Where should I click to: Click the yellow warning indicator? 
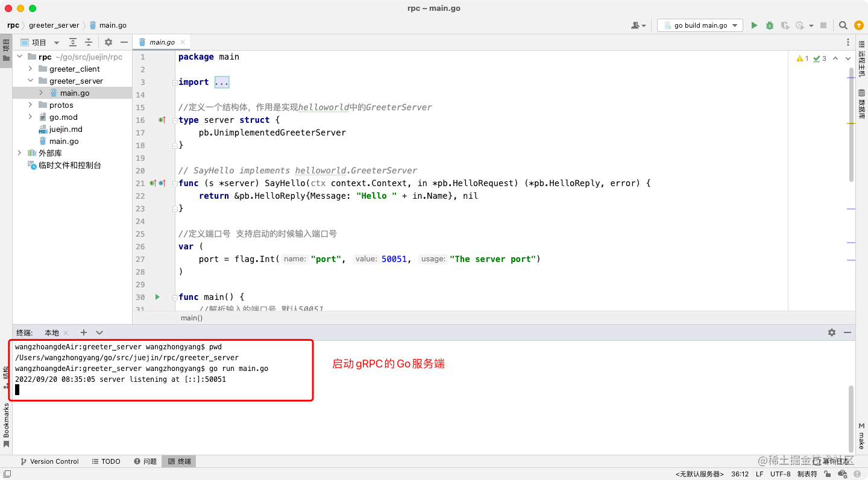click(802, 58)
